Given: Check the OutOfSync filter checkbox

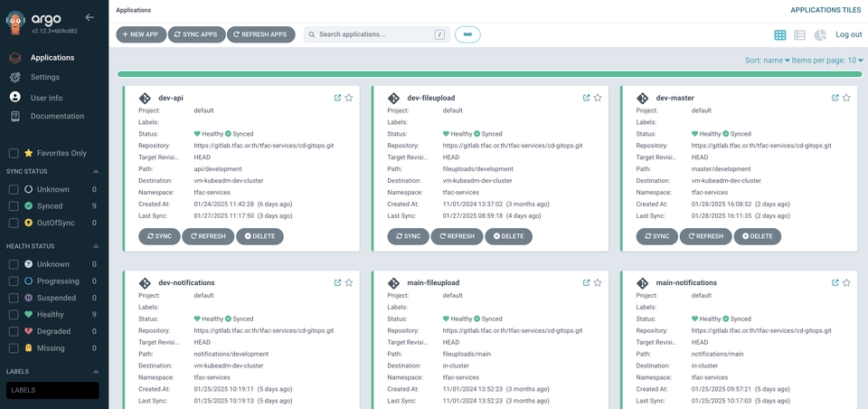Looking at the screenshot, I should [x=14, y=223].
